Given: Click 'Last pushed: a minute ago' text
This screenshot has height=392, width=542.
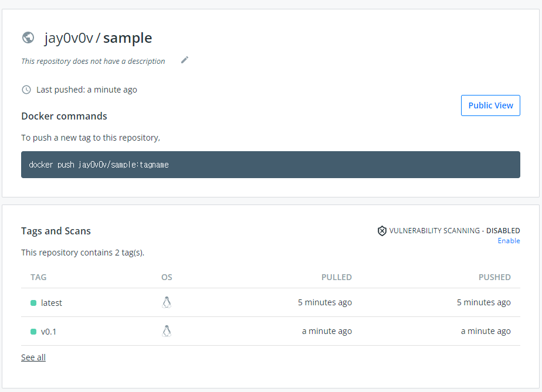Looking at the screenshot, I should pyautogui.click(x=87, y=90).
